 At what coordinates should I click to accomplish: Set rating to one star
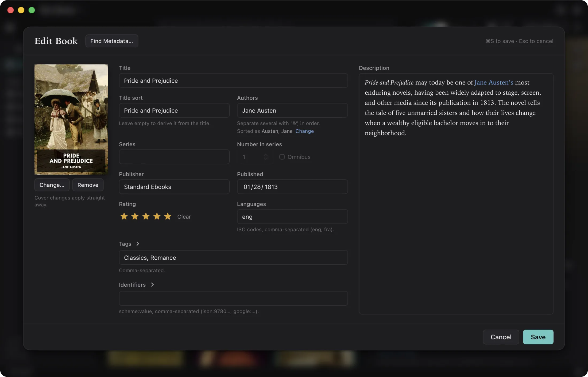124,216
